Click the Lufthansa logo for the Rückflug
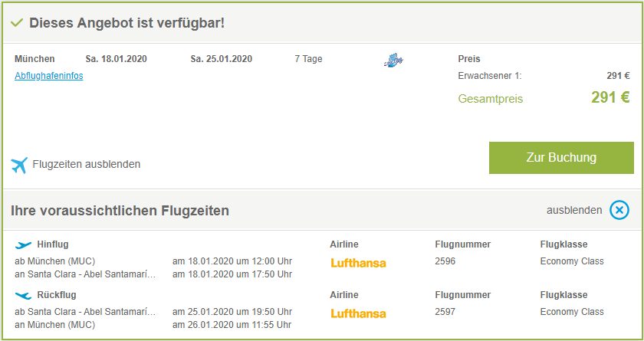The width and height of the screenshot is (644, 341). [x=358, y=313]
